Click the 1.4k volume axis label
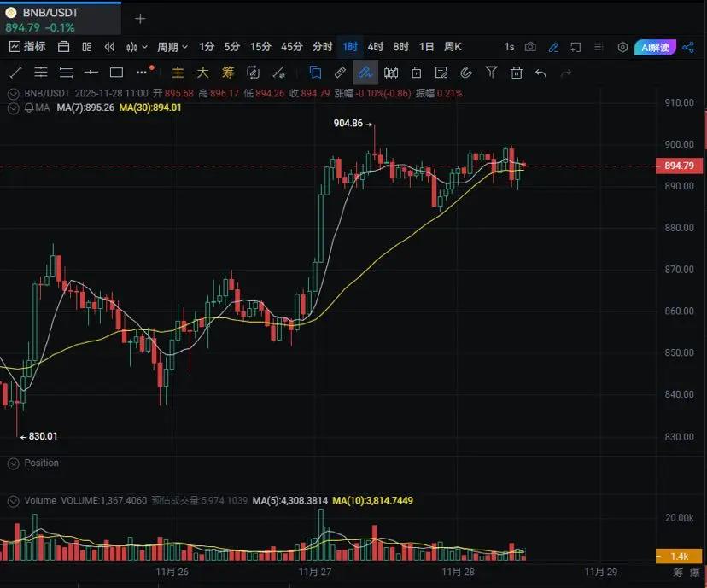Screen dimensions: 707x588 [x=679, y=556]
